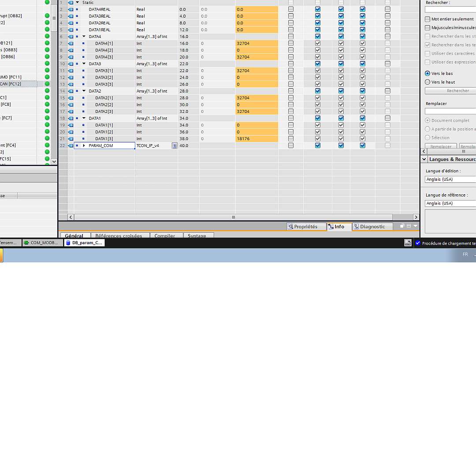Collapse the DATA1 array
Image resolution: width=476 pixels, height=476 pixels.
pos(84,118)
